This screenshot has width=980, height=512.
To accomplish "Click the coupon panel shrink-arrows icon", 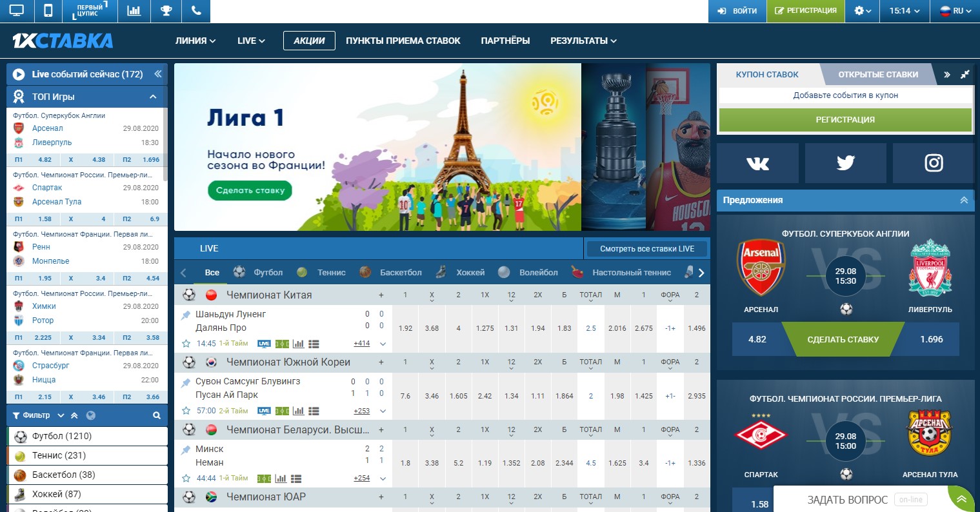I will 965,74.
